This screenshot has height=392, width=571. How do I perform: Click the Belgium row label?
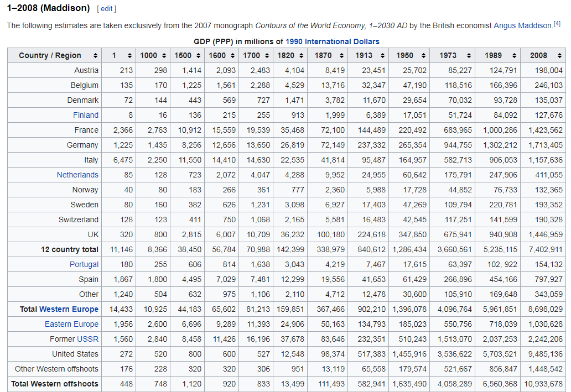(85, 85)
